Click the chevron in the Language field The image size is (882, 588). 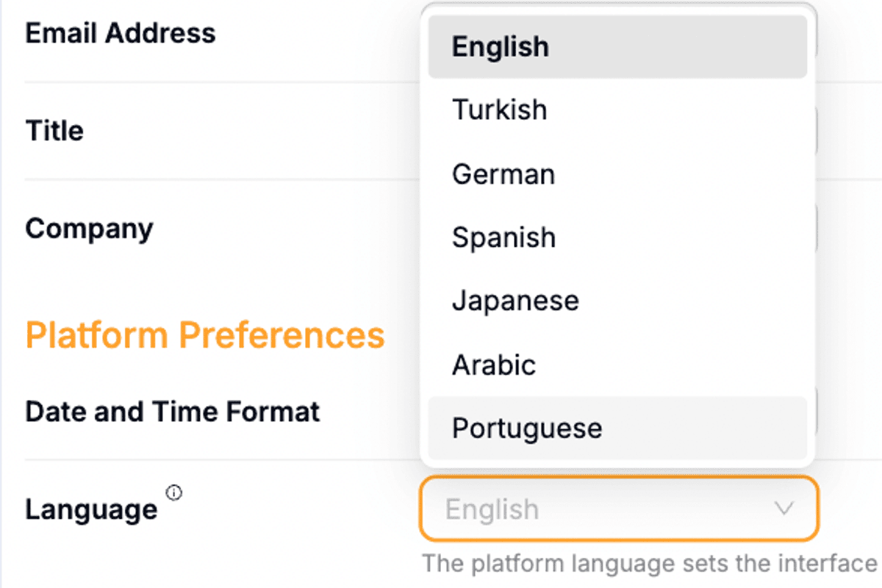tap(784, 509)
